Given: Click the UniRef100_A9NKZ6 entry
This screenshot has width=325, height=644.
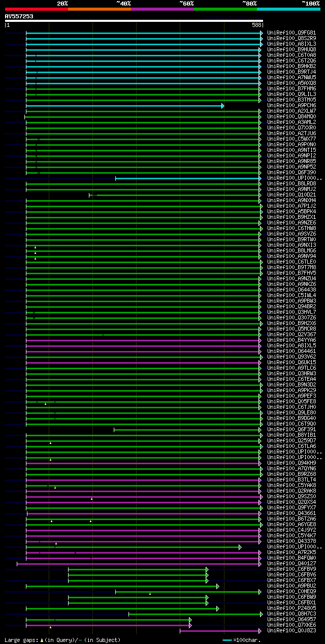Looking at the screenshot, I should coord(291,284).
